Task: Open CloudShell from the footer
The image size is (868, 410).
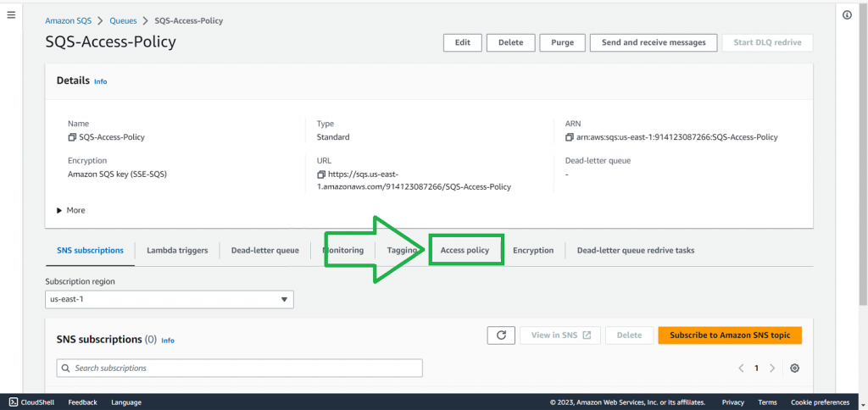Action: 34,402
